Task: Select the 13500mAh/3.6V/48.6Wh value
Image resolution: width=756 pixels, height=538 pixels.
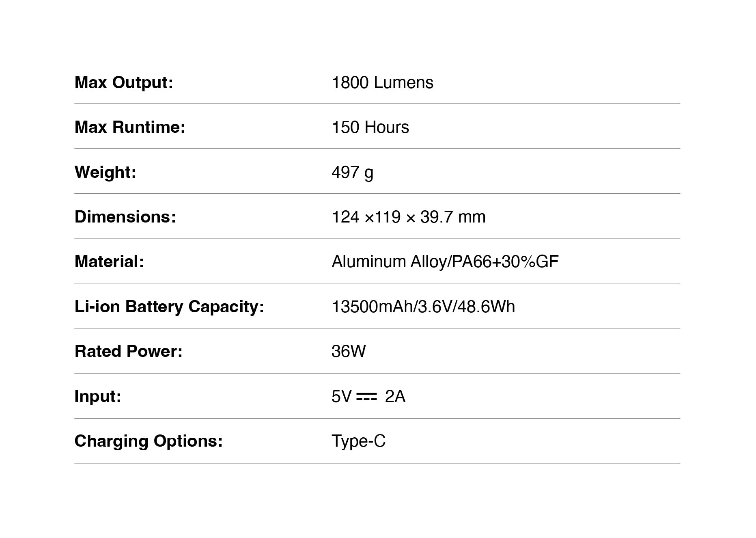Action: 423,307
